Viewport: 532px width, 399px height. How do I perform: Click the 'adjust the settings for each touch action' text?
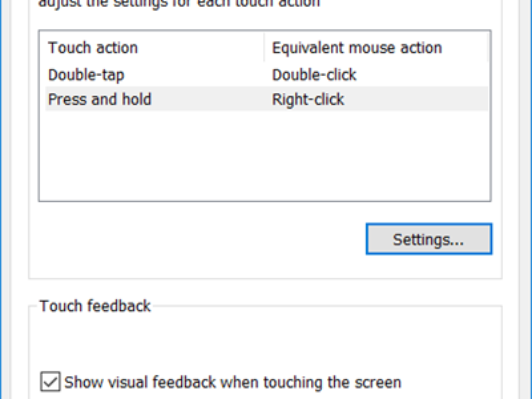click(x=179, y=4)
